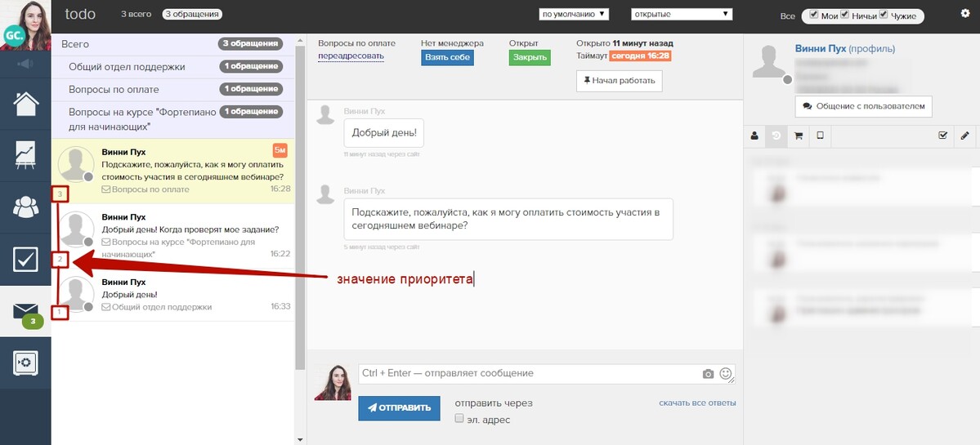Image resolution: width=980 pixels, height=445 pixels.
Task: Click the ОТПРАВИТЬ send button
Action: click(x=399, y=408)
